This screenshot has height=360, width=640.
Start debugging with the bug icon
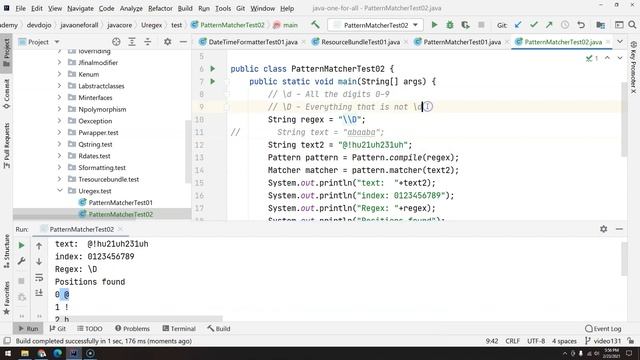450,25
